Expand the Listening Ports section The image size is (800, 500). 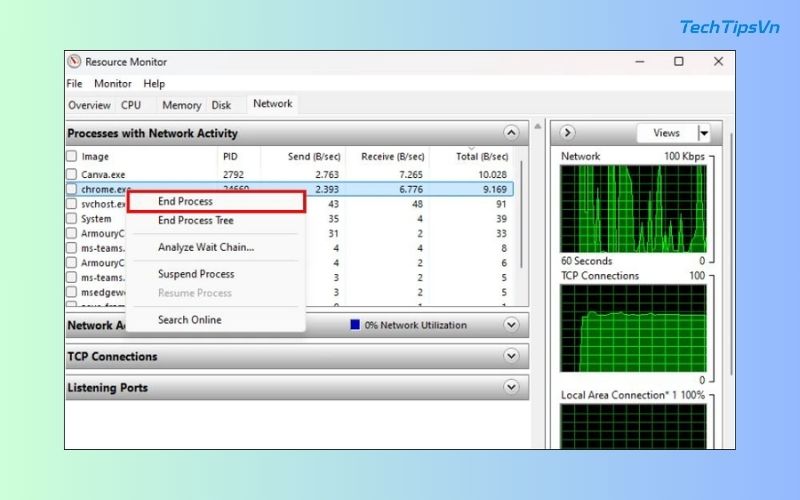click(511, 387)
